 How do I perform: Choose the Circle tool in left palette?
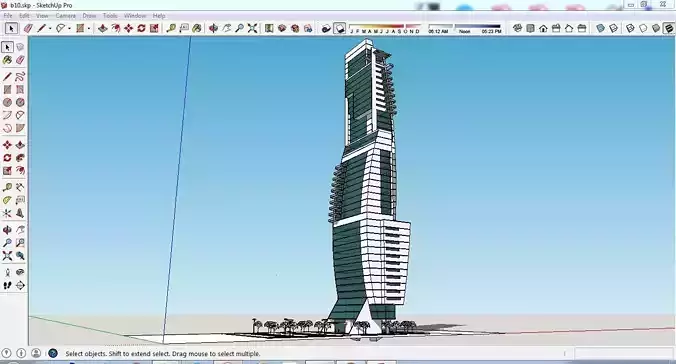7,102
